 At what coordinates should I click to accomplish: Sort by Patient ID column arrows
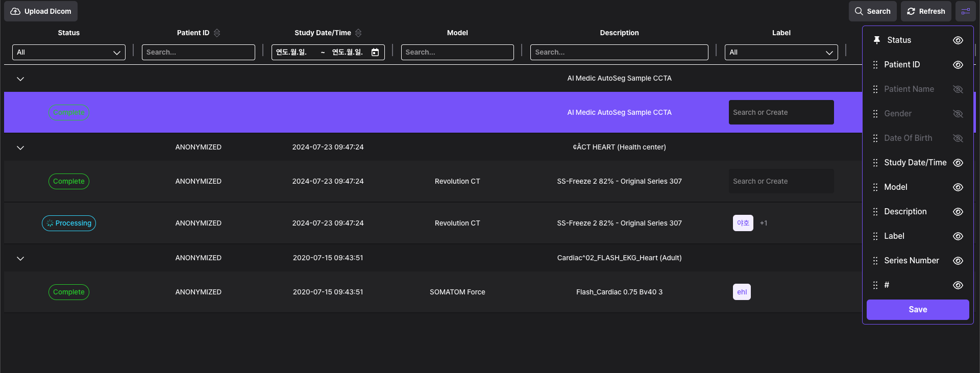[217, 33]
